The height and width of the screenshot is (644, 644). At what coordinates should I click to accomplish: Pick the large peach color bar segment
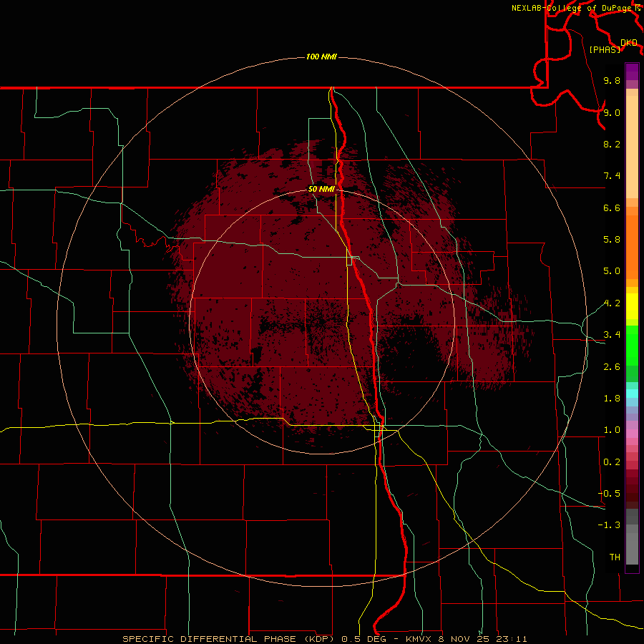[x=632, y=147]
